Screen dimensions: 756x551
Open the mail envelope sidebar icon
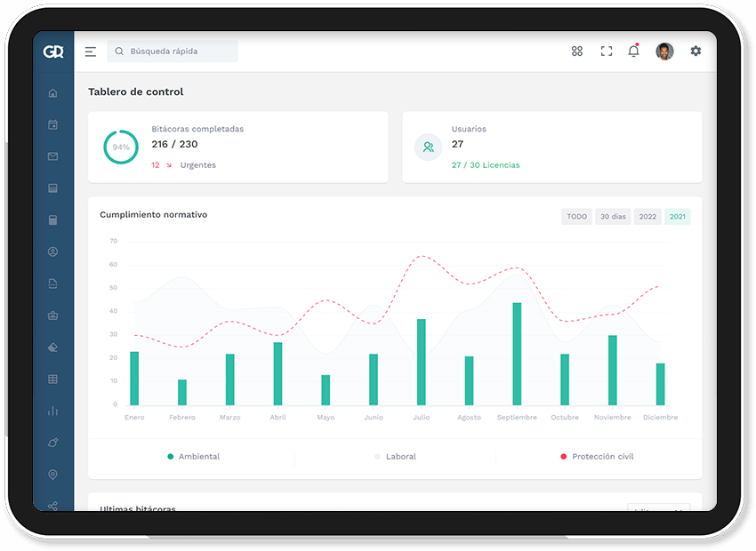(x=52, y=156)
